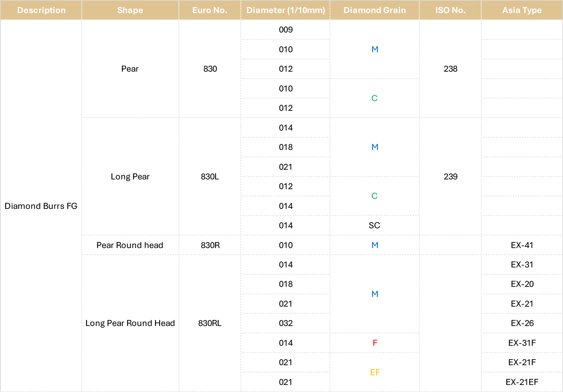Select the 830RL Euro number cell
The image size is (563, 392).
(x=210, y=323)
